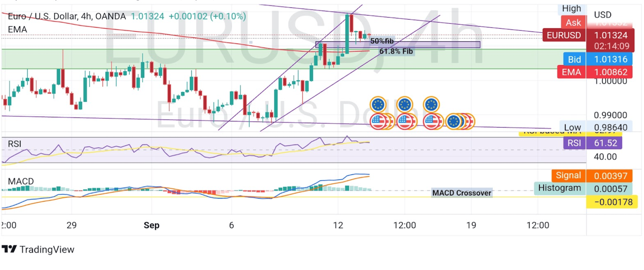644x270 pixels.
Task: Click the orange Signal 0.00397 label
Action: click(592, 176)
